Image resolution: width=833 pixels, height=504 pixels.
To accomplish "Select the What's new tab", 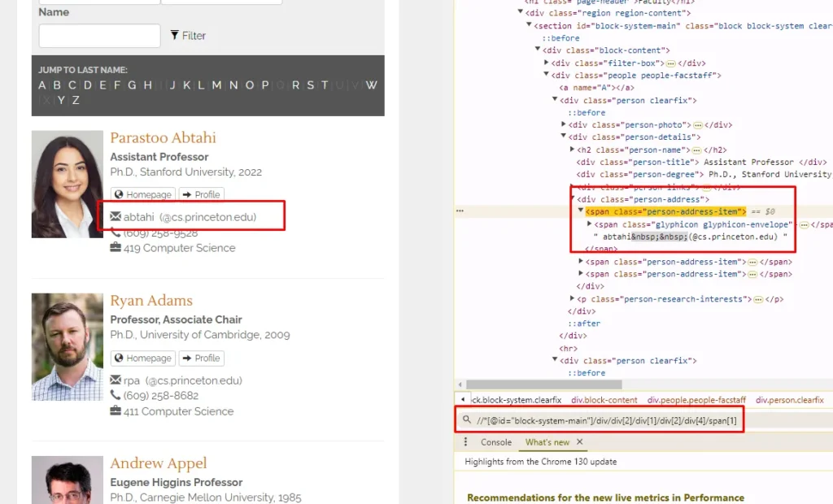I will [547, 442].
